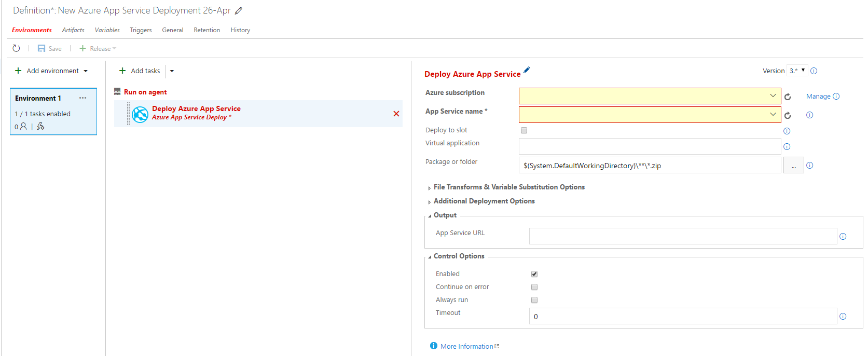Click the Timeout input field
This screenshot has width=868, height=356.
point(682,317)
